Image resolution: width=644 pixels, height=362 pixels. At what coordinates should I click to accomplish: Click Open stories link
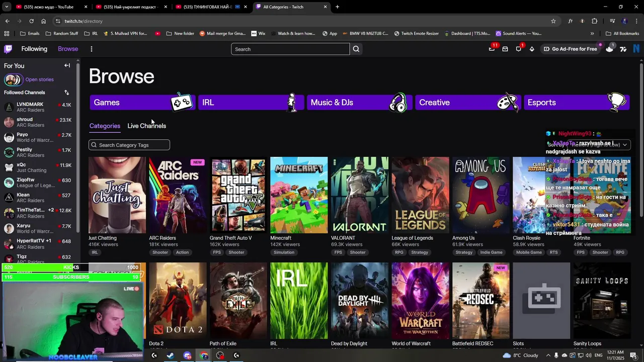(x=39, y=79)
